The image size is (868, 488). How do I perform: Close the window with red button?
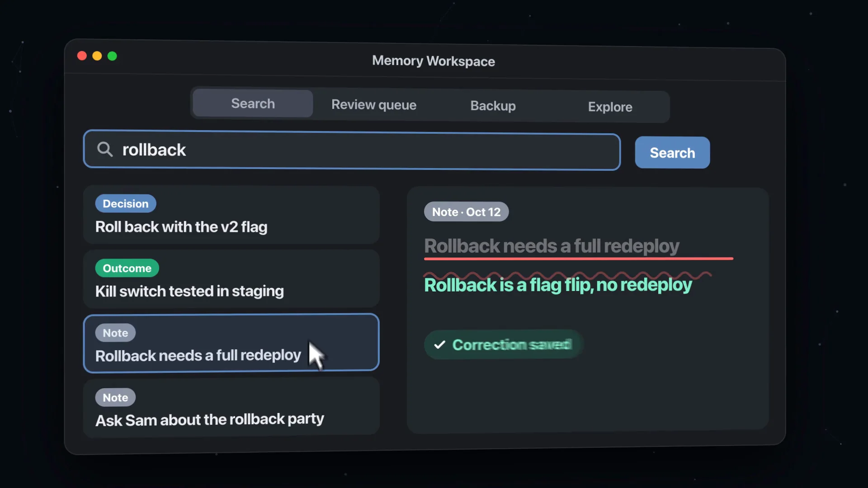pyautogui.click(x=82, y=56)
